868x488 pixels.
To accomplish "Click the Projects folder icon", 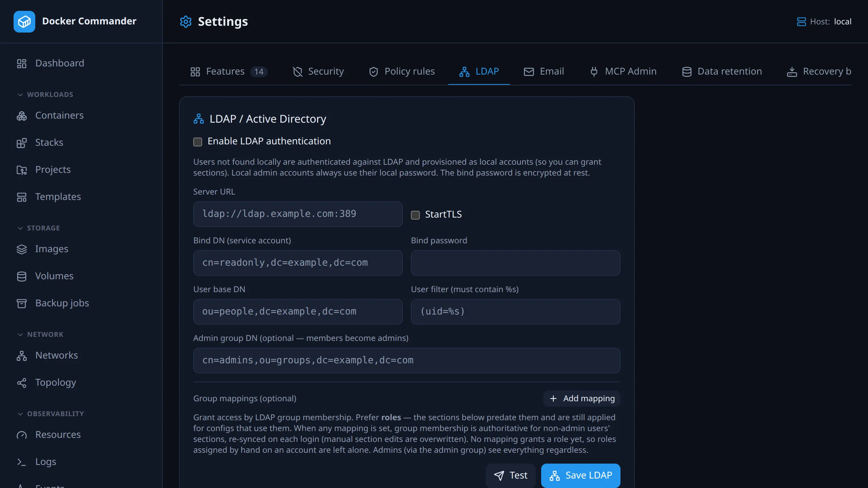I will [22, 170].
